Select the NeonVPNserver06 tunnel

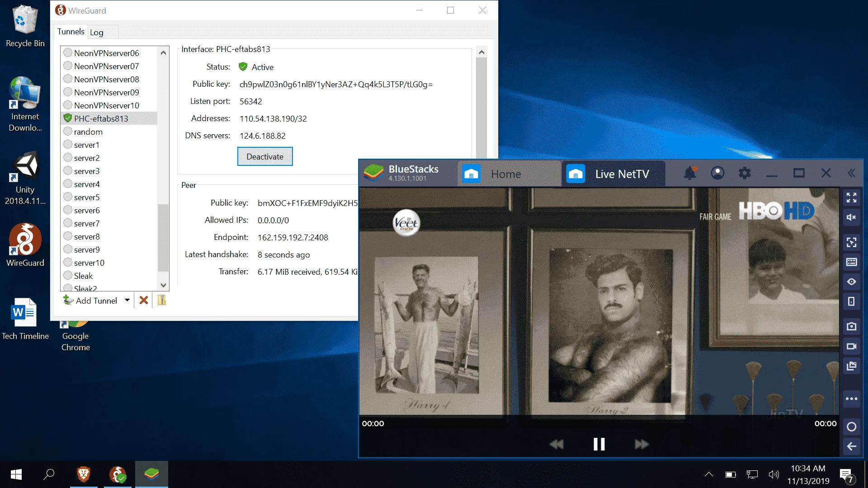click(x=109, y=53)
